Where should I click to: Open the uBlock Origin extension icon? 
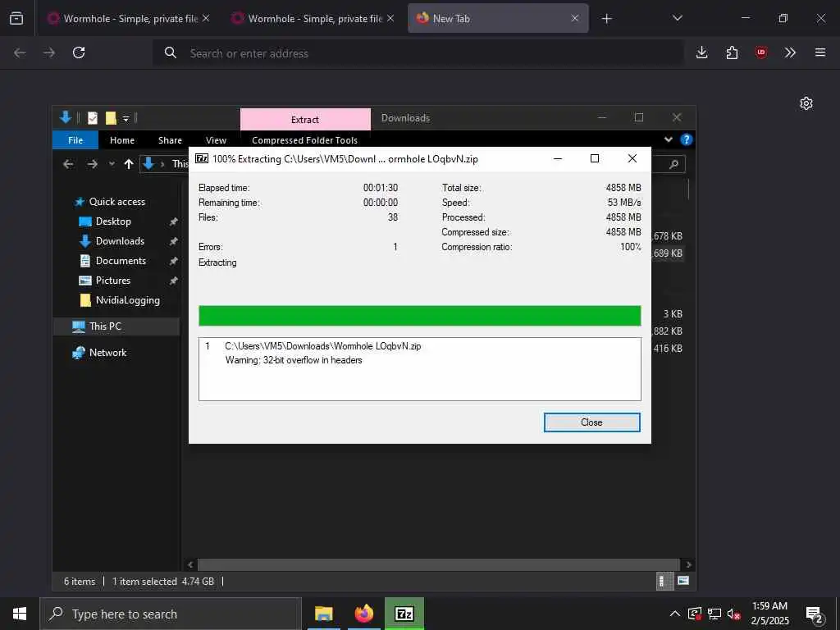(x=760, y=52)
